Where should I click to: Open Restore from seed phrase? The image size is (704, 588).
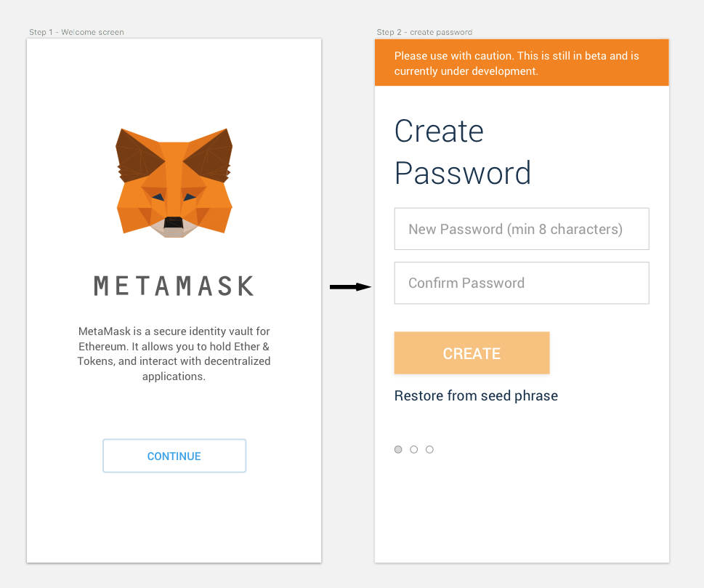tap(476, 395)
